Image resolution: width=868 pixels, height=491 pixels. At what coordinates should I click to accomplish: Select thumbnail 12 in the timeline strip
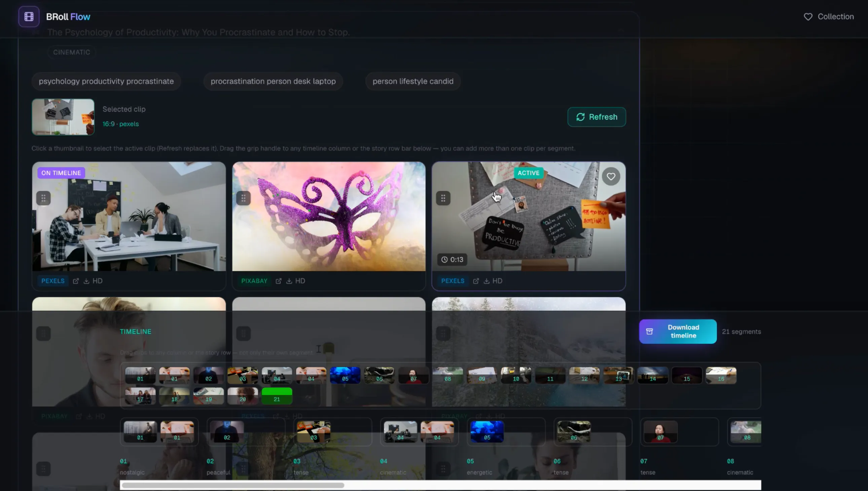[x=584, y=375]
